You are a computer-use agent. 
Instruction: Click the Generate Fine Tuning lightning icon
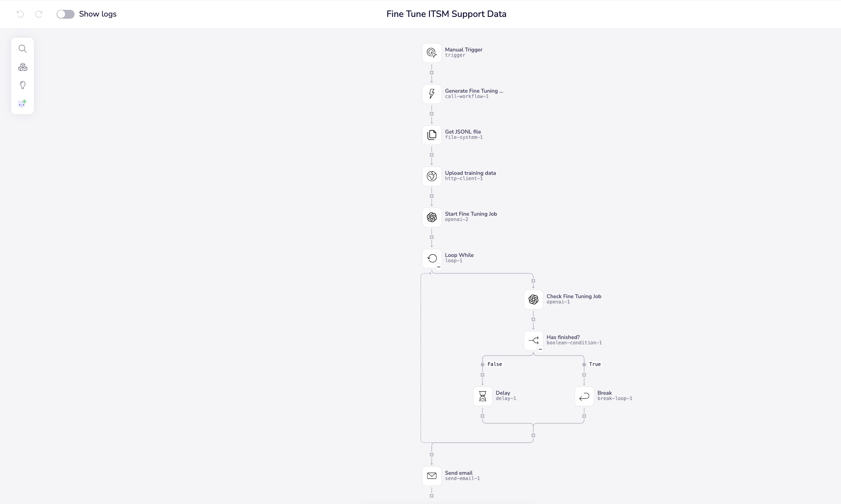tap(431, 94)
